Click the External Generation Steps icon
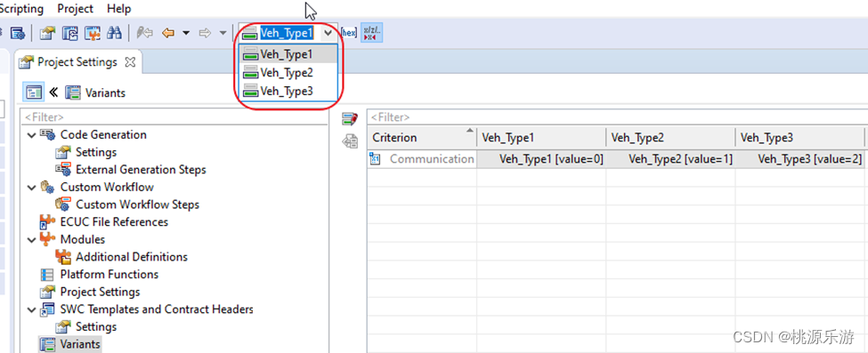This screenshot has height=353, width=868. pyautogui.click(x=63, y=169)
